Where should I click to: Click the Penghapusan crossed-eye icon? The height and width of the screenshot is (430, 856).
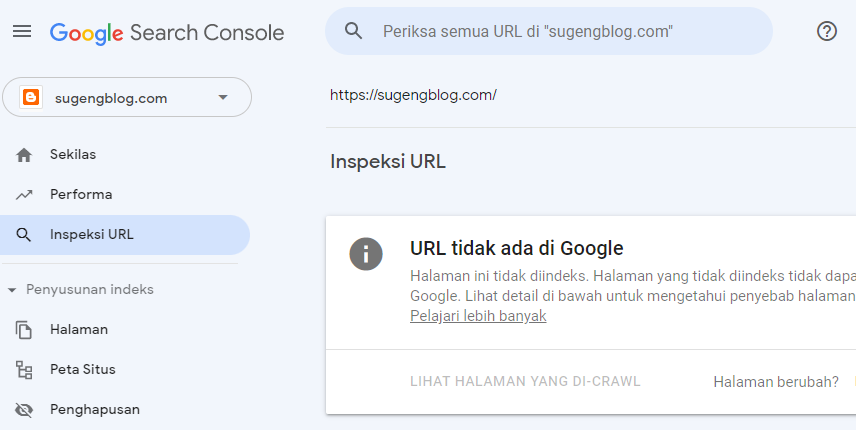click(x=24, y=409)
